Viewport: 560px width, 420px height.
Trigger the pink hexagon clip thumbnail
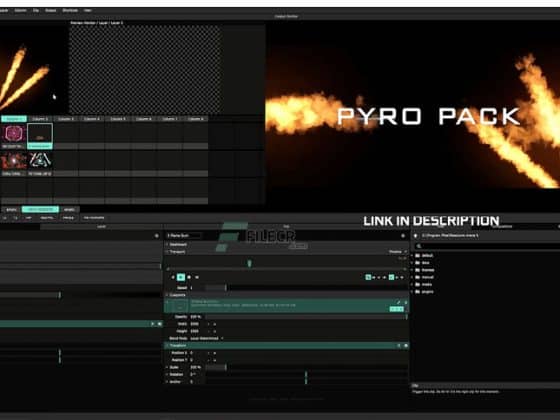14,134
